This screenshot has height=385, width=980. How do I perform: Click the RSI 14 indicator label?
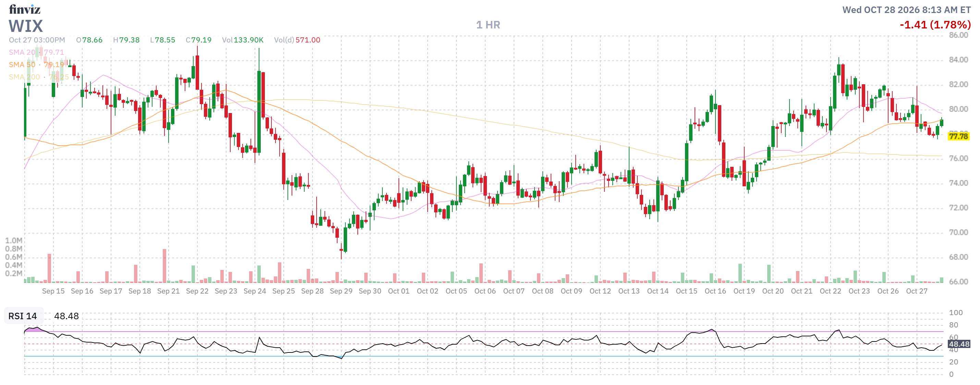point(23,316)
